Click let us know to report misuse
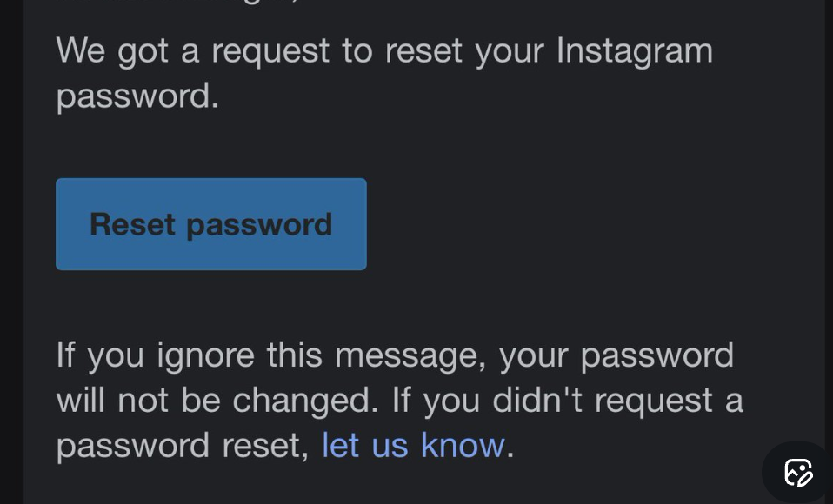The width and height of the screenshot is (833, 504). tap(413, 444)
